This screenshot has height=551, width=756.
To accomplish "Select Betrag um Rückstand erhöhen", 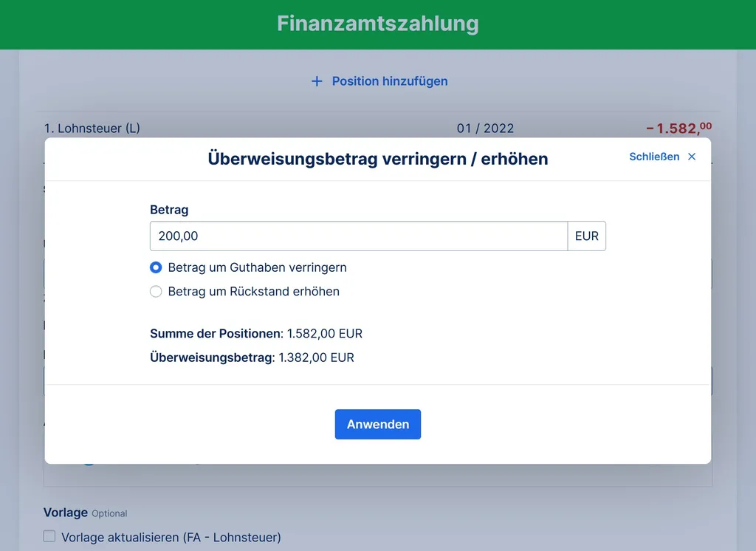I will point(156,292).
